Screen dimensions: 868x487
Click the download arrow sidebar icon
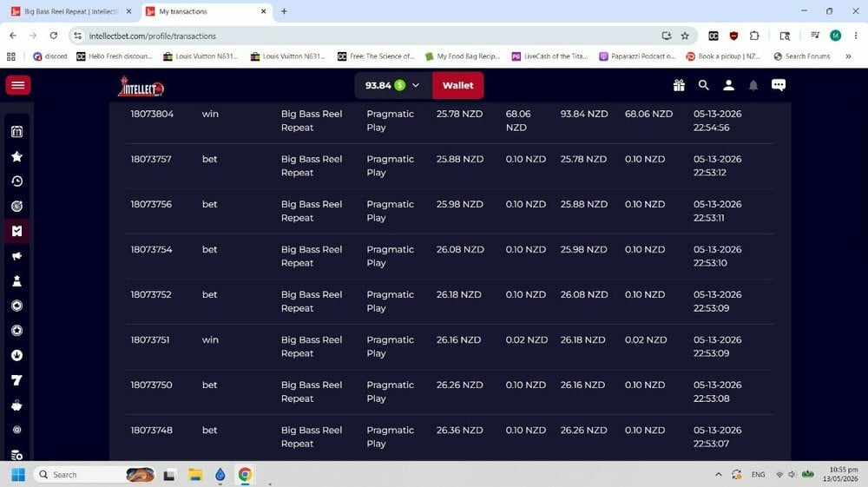click(17, 355)
